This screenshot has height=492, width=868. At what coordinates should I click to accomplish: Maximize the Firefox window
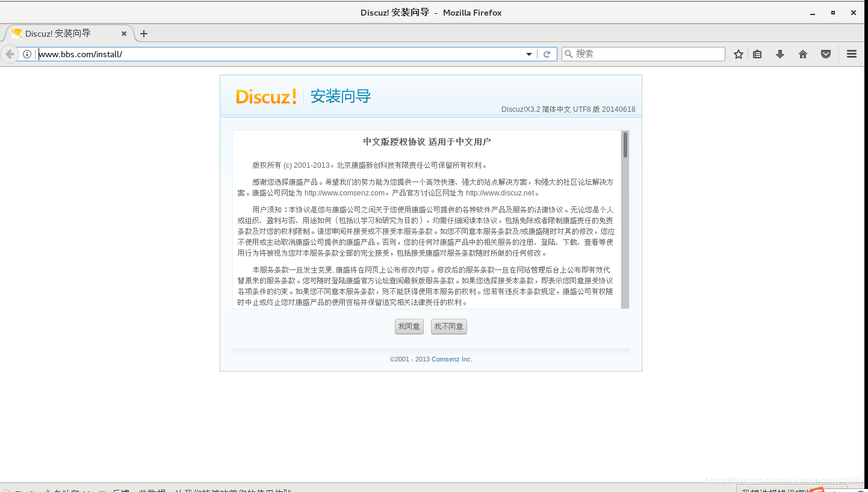(x=833, y=13)
